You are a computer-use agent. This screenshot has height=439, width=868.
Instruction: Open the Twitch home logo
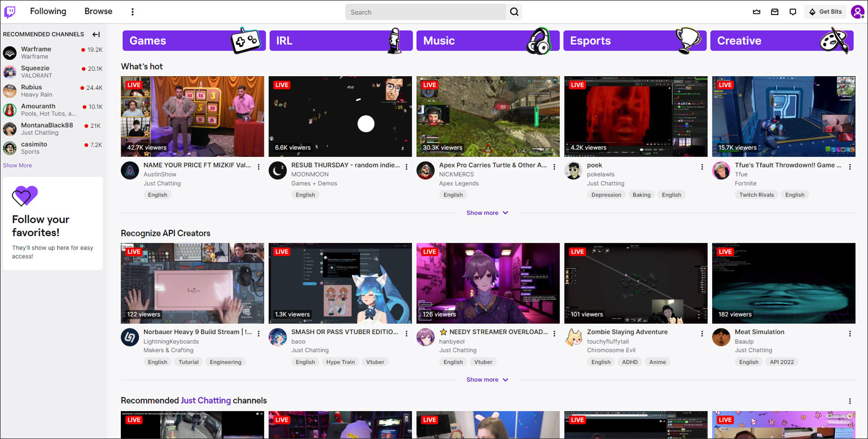click(x=10, y=11)
